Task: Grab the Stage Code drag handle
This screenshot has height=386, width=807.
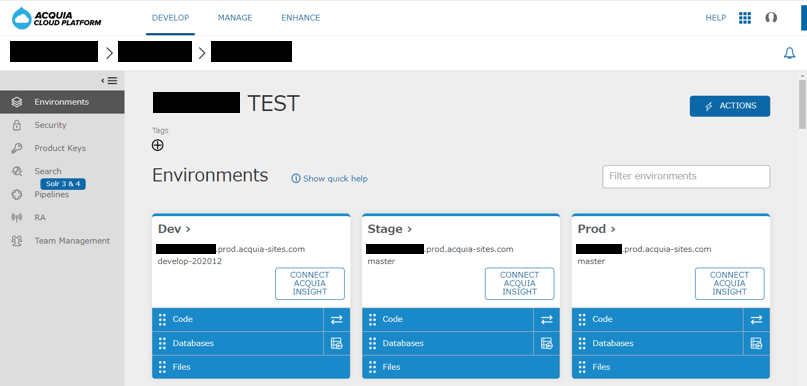Action: [x=372, y=320]
